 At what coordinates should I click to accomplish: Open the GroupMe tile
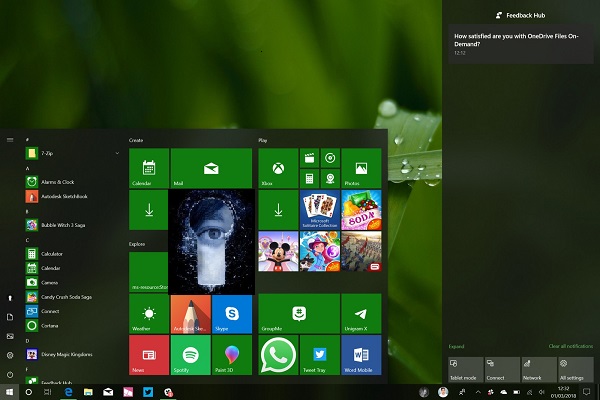coord(299,314)
